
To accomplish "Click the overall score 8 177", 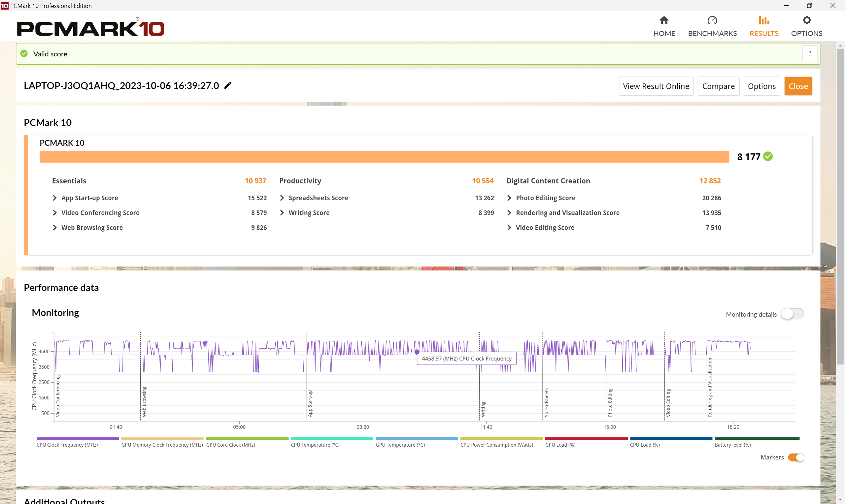I will [749, 157].
